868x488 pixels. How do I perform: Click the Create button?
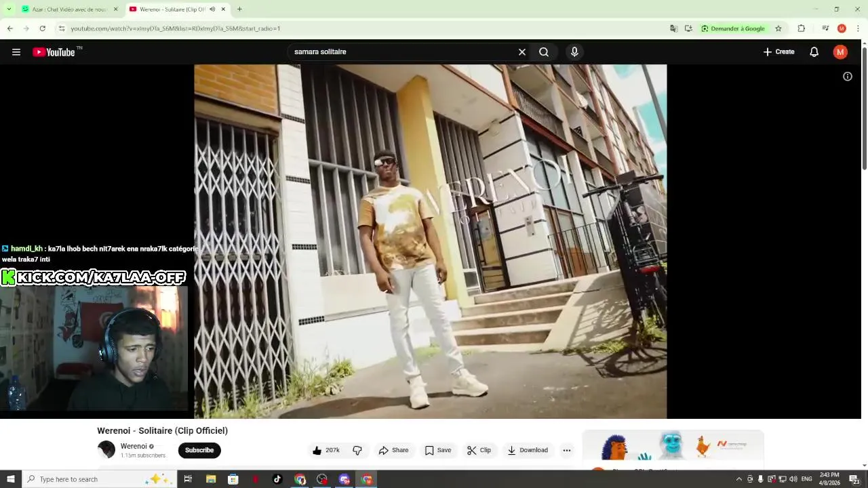tap(778, 52)
